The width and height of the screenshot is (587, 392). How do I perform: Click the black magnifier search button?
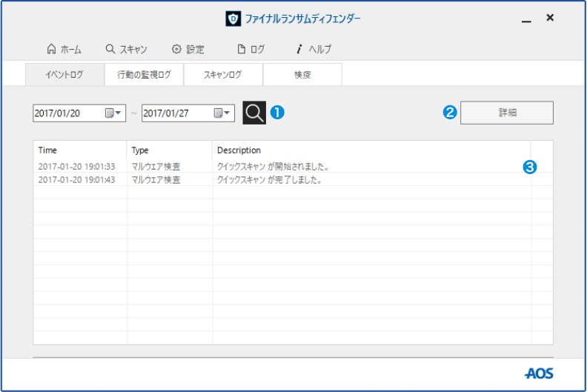pyautogui.click(x=254, y=113)
